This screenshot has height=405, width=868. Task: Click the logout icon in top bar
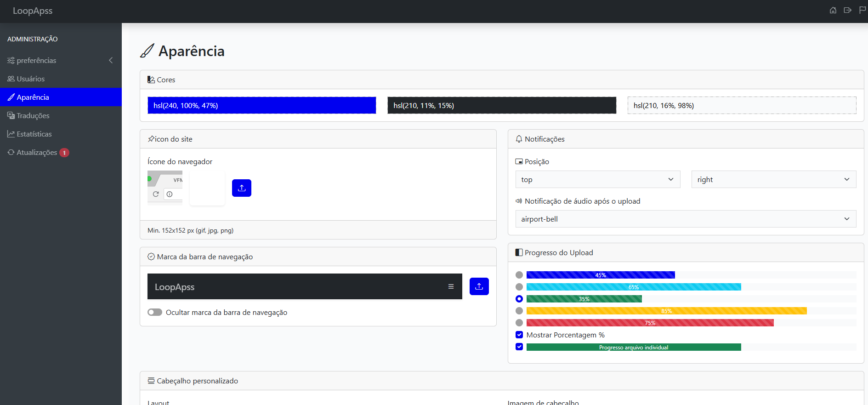coord(848,10)
